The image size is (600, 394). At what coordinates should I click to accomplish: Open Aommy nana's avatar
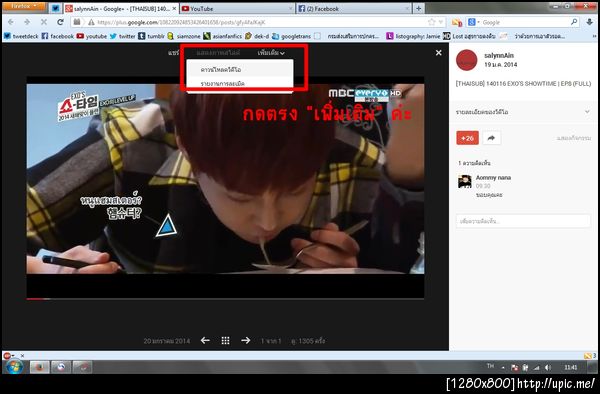click(465, 181)
